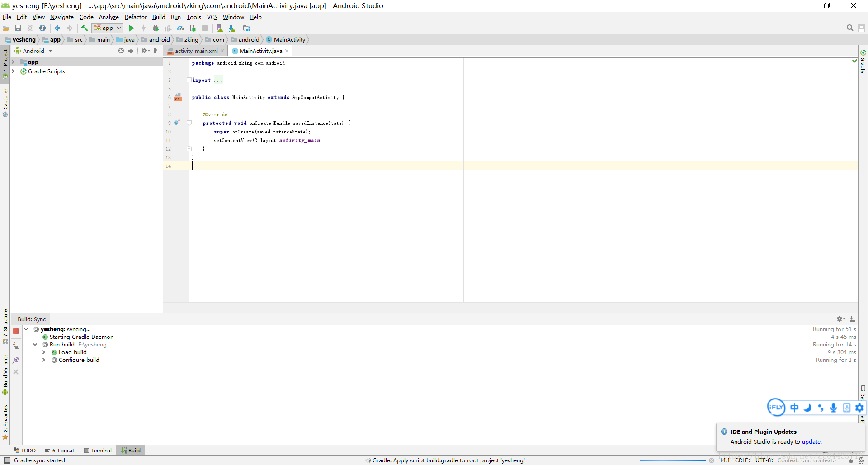Click the Scroll from Source target icon
Image resolution: width=868 pixels, height=465 pixels.
[x=121, y=51]
